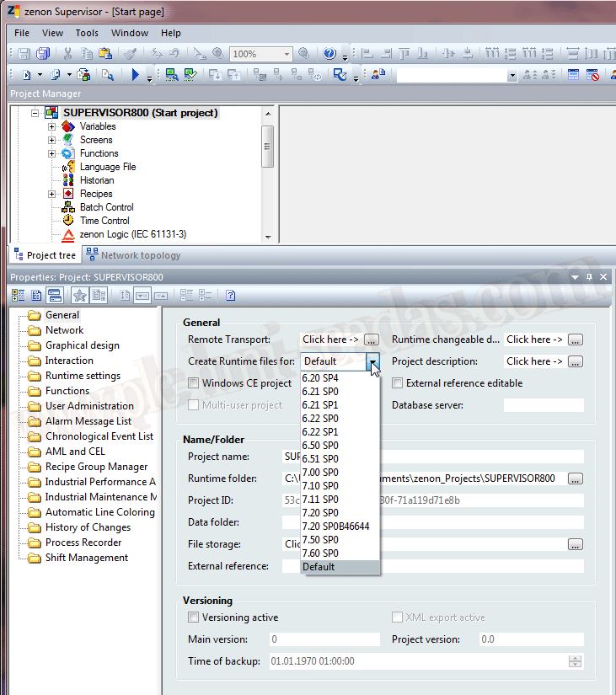Viewport: 616px width, 695px height.
Task: Click the Help question mark toolbar icon
Action: tap(329, 54)
